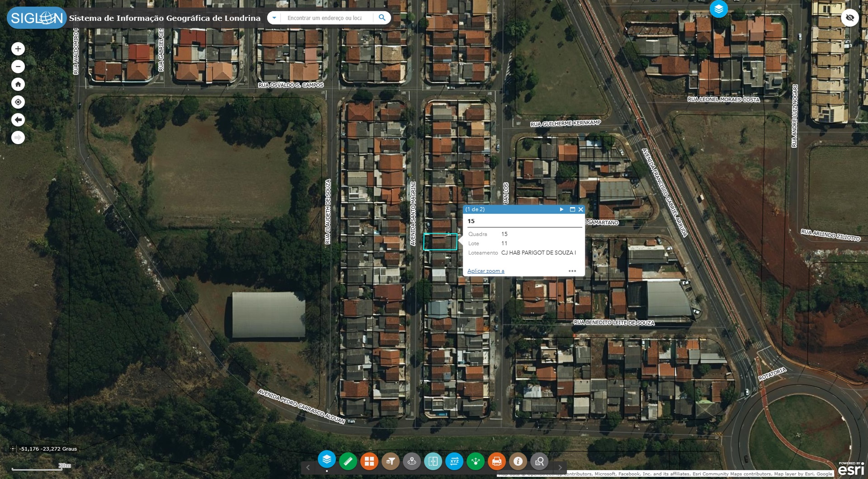868x479 pixels.
Task: Click the coordinates readout '-51,176 -23,272 Graus'
Action: click(48, 449)
